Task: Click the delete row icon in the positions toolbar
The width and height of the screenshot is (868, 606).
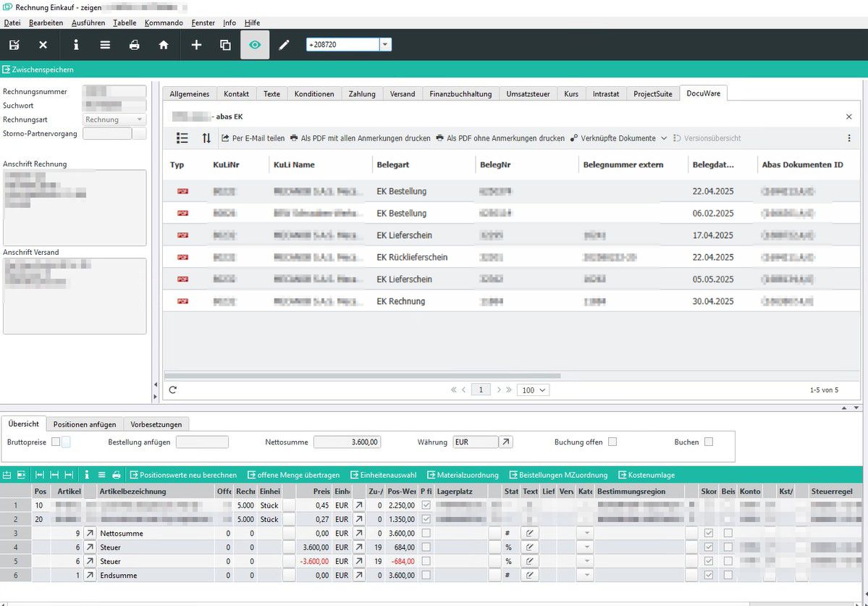Action: click(x=22, y=475)
